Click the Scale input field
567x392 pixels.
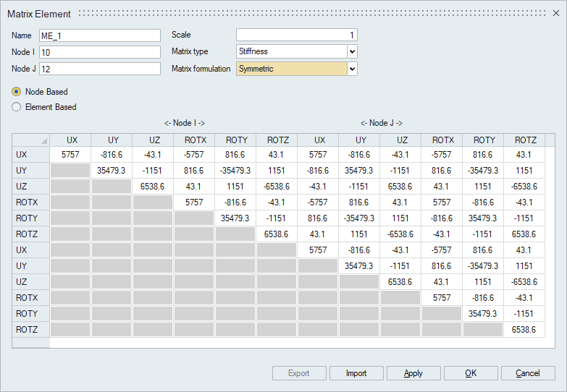[296, 35]
